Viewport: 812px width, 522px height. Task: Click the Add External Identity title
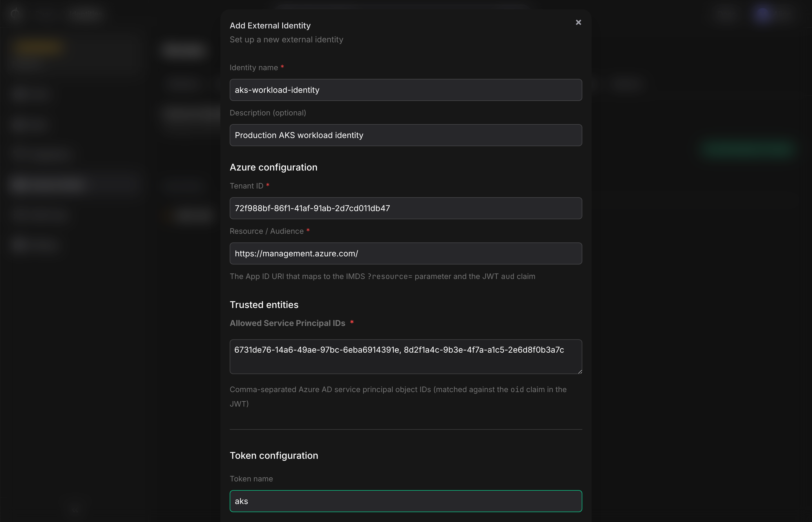pyautogui.click(x=270, y=26)
